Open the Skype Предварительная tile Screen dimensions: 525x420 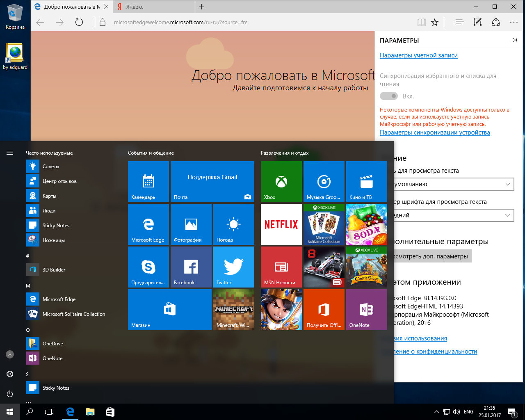tap(148, 267)
